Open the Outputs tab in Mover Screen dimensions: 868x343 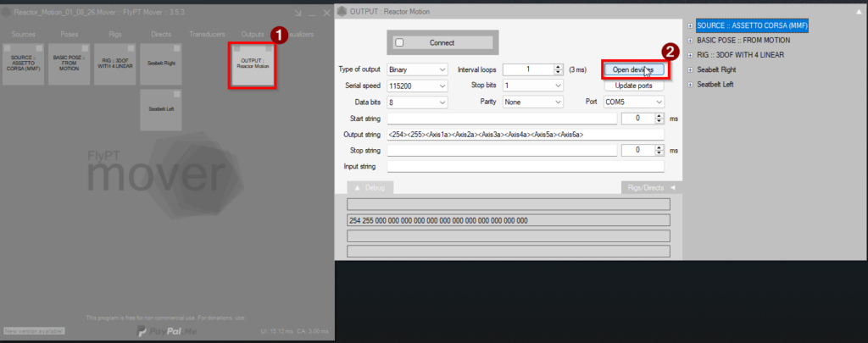(x=253, y=34)
